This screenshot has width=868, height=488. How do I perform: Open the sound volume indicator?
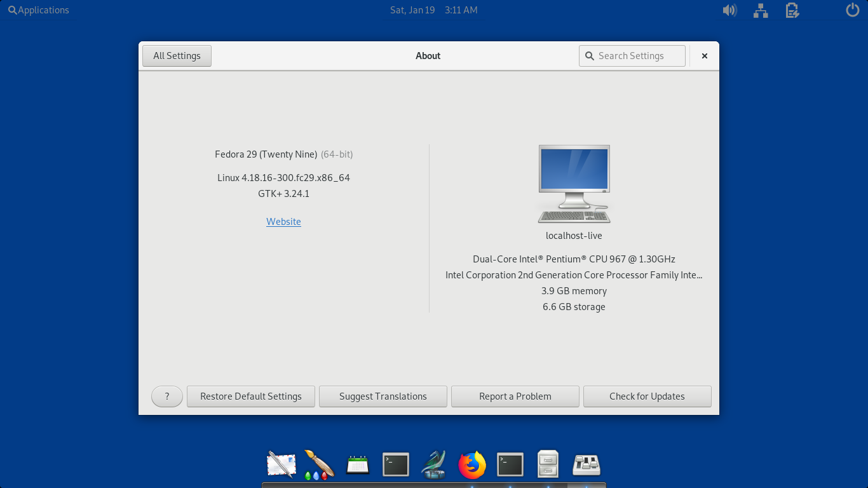point(729,10)
